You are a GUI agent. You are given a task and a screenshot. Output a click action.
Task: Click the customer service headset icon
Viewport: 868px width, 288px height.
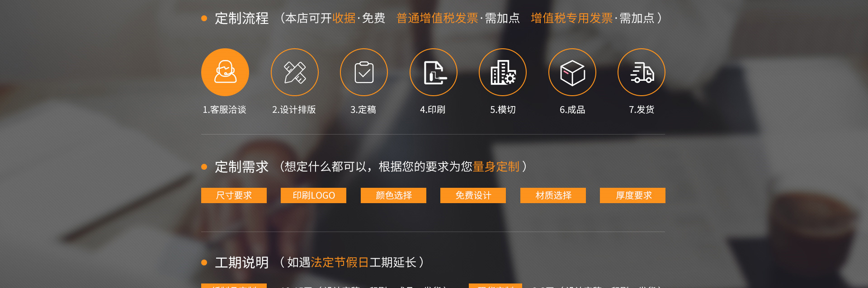click(225, 72)
